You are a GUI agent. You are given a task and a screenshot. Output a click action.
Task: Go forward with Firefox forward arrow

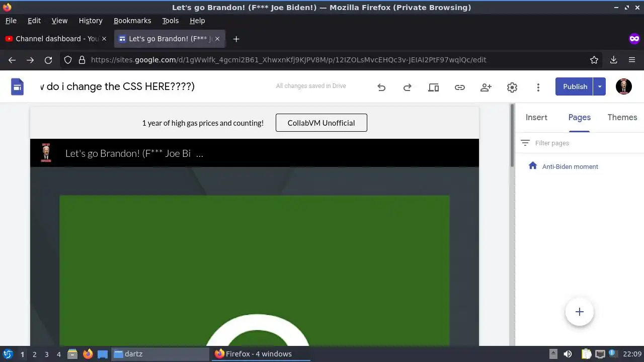[30, 60]
